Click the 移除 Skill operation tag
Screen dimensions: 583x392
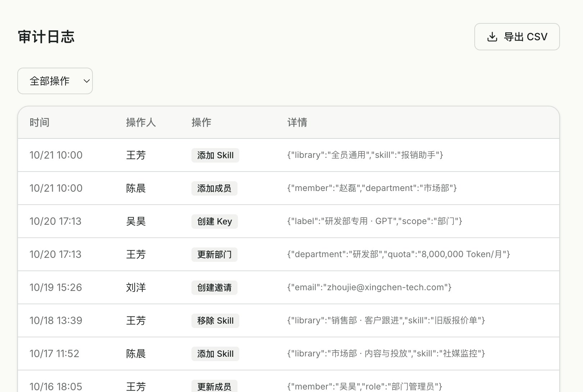pyautogui.click(x=215, y=321)
